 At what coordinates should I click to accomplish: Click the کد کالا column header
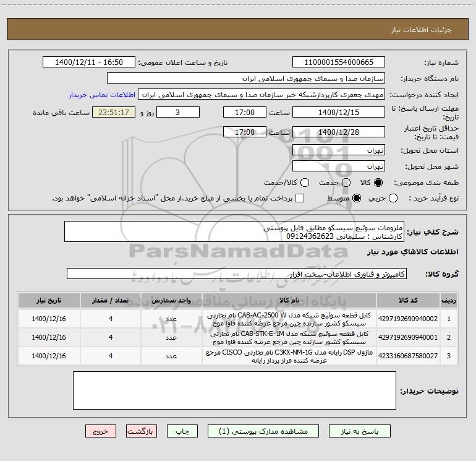[408, 301]
